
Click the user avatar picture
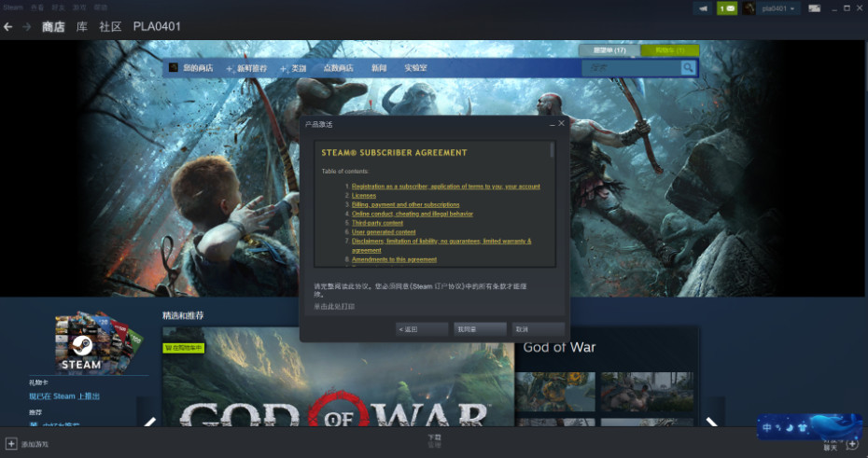(x=749, y=8)
